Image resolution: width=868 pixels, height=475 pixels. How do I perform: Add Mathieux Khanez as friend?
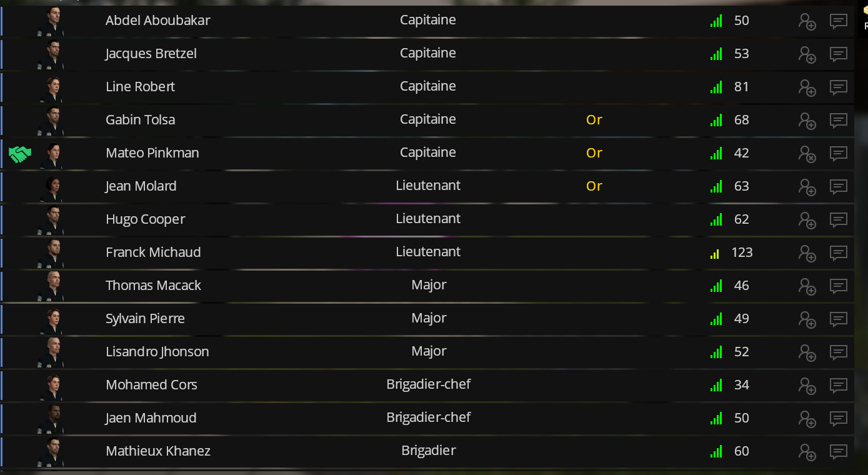(x=807, y=452)
